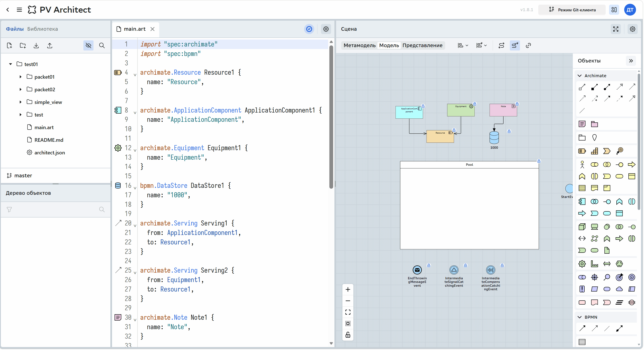Open the ДТ user avatar
The width and height of the screenshot is (644, 350).
click(x=630, y=10)
